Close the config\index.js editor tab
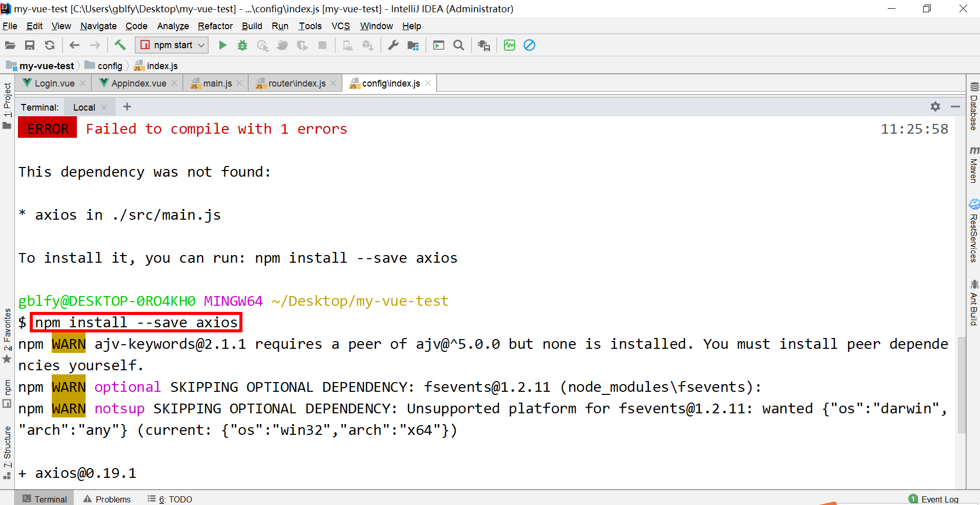Image resolution: width=980 pixels, height=505 pixels. 428,83
